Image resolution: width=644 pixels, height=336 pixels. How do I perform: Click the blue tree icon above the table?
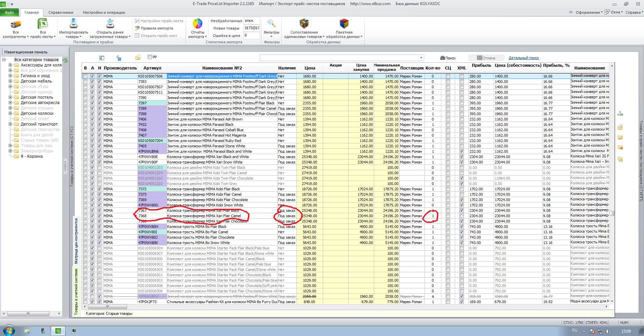pos(119,58)
